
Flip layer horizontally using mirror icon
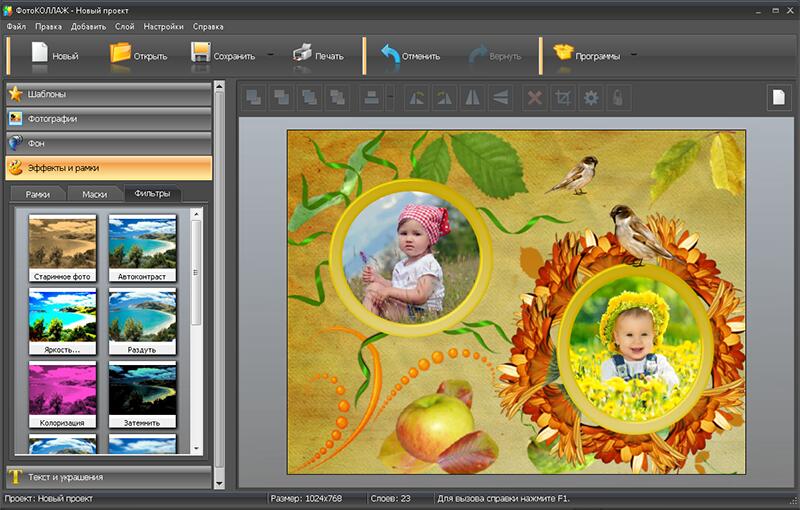pyautogui.click(x=473, y=97)
